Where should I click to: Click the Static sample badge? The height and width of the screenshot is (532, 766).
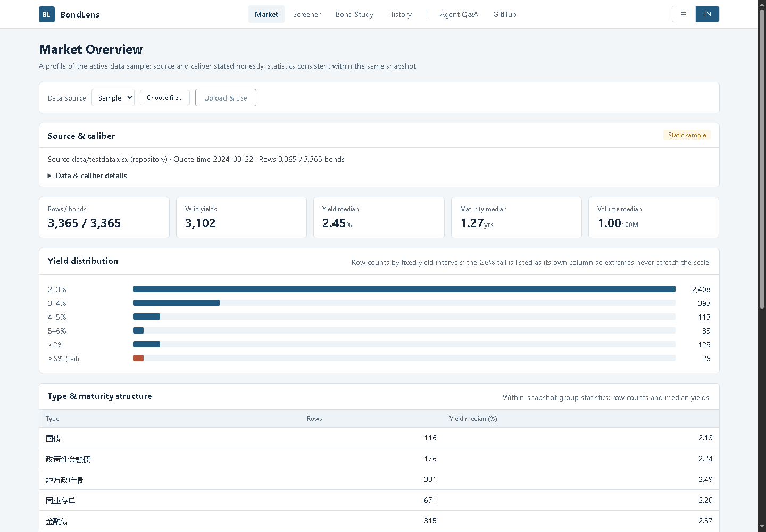click(x=687, y=135)
